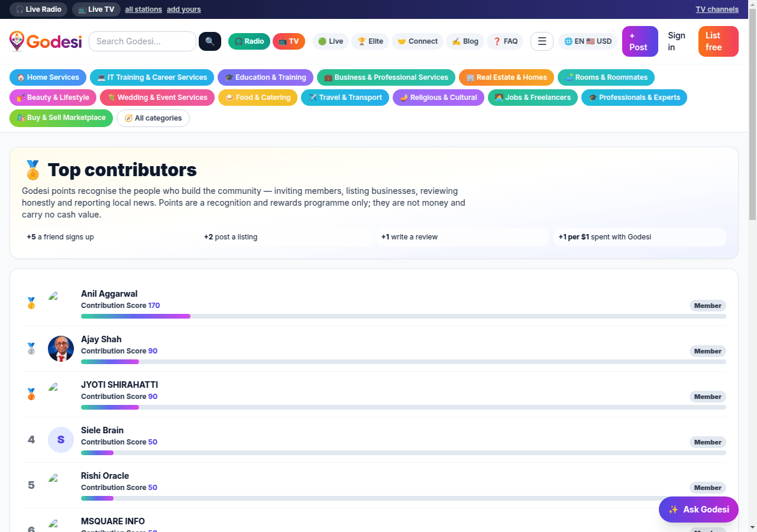Click the magnifier search button
This screenshot has height=532, width=757.
pos(210,41)
